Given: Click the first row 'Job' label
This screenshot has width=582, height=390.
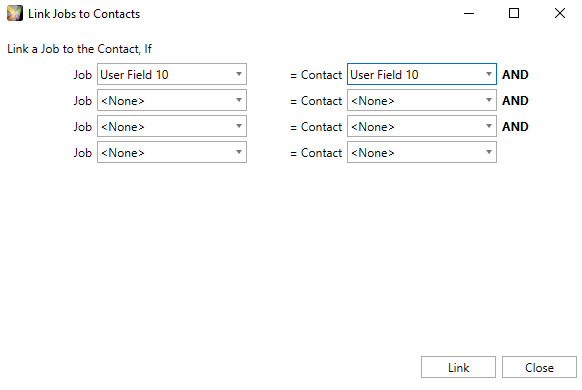Looking at the screenshot, I should [82, 75].
